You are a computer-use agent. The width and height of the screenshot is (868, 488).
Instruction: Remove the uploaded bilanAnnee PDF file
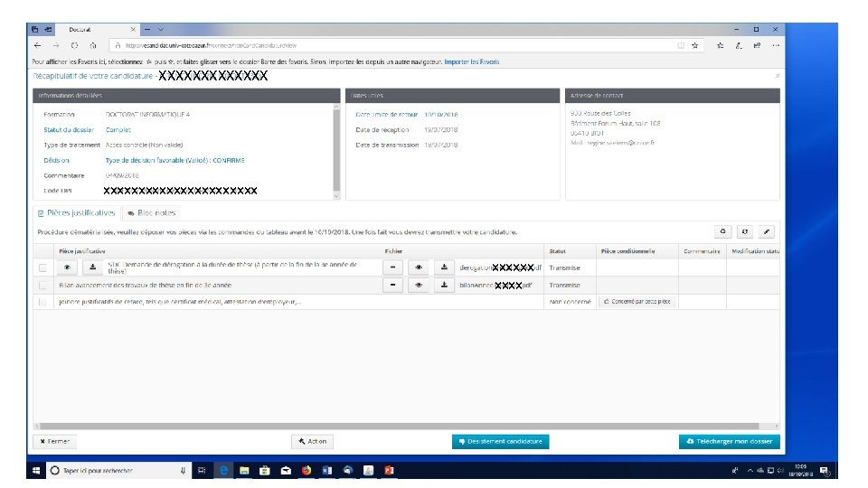[392, 285]
